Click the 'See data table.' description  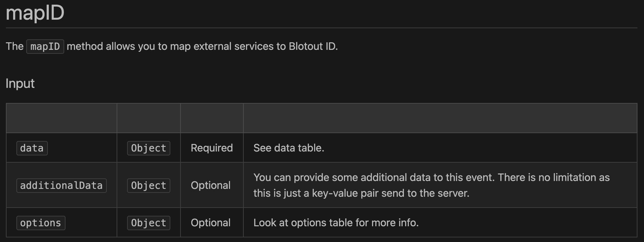click(289, 148)
